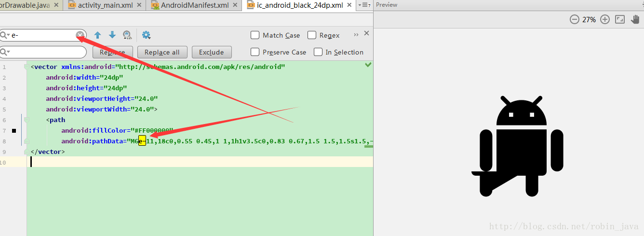
Task: Enable Preserve Case checkbox
Action: click(x=255, y=52)
